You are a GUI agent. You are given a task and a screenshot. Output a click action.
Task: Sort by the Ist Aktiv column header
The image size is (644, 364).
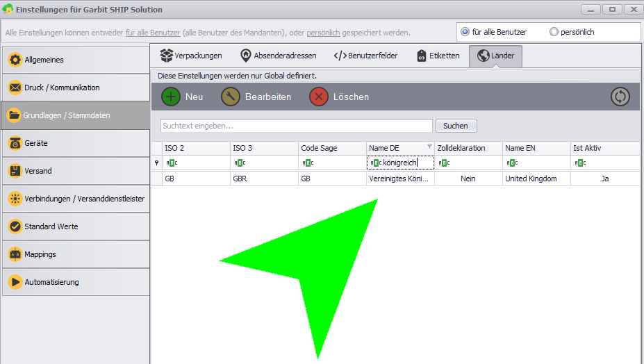click(605, 148)
